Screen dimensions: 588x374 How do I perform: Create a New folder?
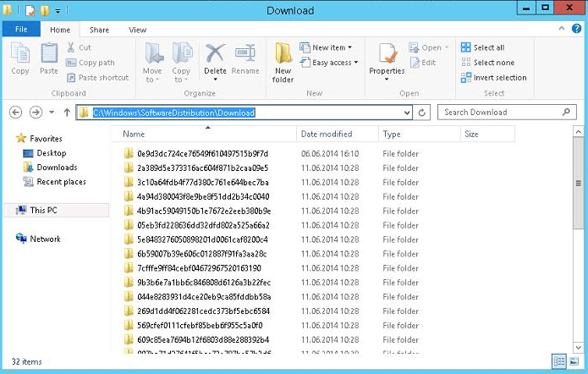click(x=283, y=63)
